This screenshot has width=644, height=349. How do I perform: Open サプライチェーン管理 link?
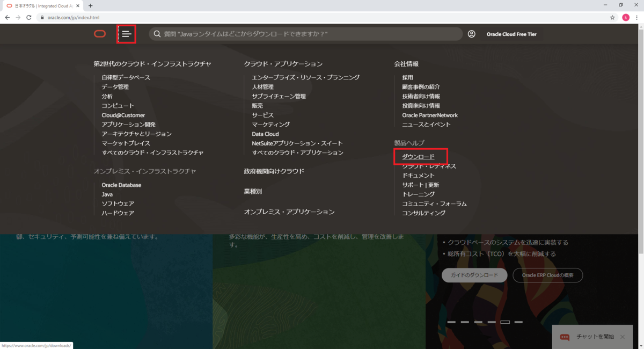(x=279, y=96)
